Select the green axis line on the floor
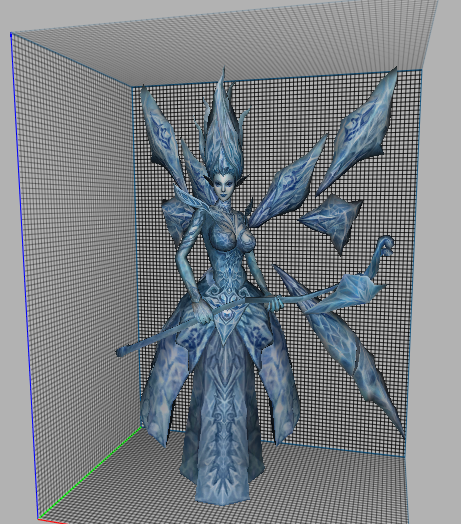Viewport: 461px width, 524px height. [90, 472]
